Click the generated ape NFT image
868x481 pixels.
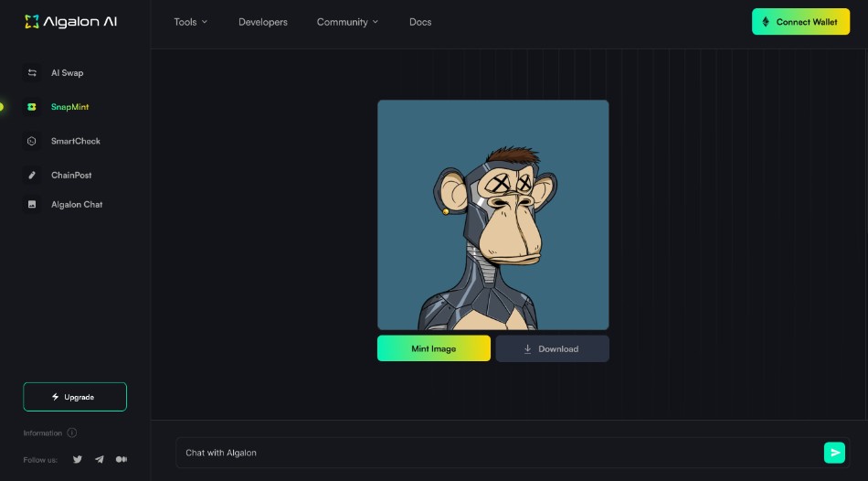(x=493, y=215)
